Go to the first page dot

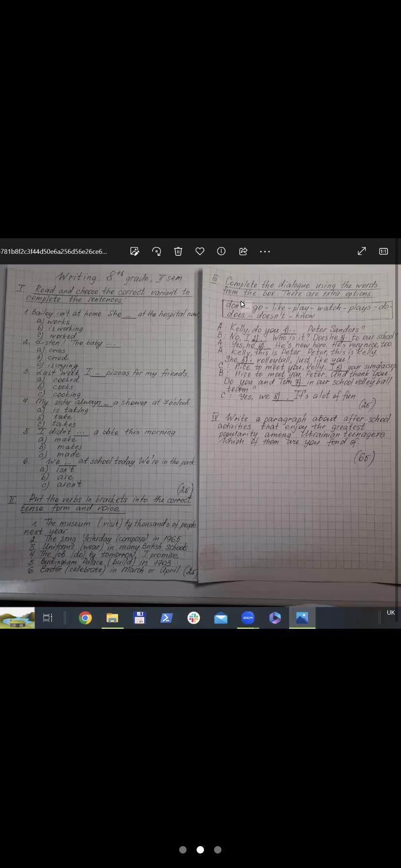tap(183, 850)
